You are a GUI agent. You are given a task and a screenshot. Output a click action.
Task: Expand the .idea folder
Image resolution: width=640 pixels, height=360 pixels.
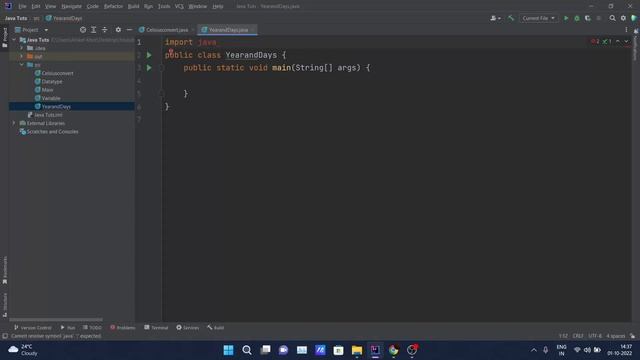pos(22,48)
